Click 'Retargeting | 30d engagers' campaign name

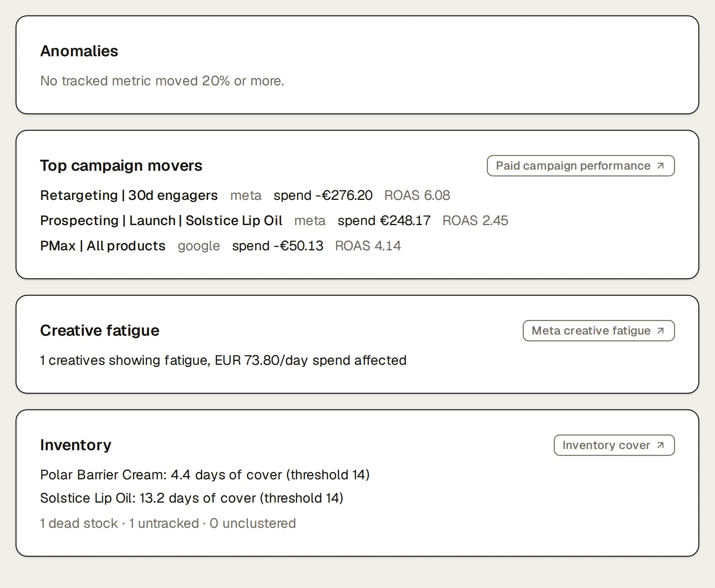tap(129, 195)
